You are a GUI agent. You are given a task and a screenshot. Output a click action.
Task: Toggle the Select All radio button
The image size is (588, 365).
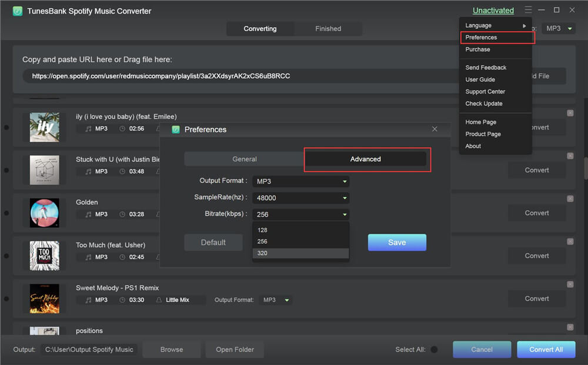[435, 350]
